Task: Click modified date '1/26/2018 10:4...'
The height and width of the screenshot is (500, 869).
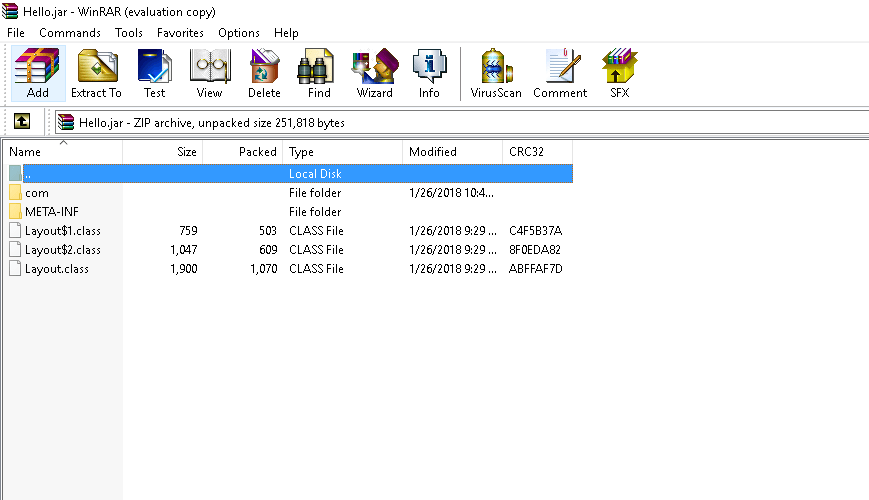Action: coord(451,193)
